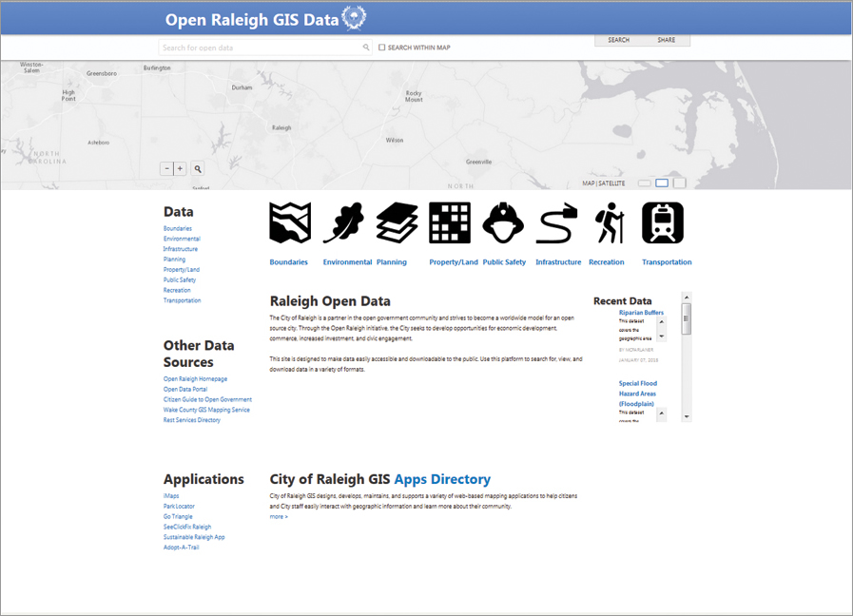Image resolution: width=853 pixels, height=616 pixels.
Task: Click the Environmental link under icons
Action: point(347,262)
